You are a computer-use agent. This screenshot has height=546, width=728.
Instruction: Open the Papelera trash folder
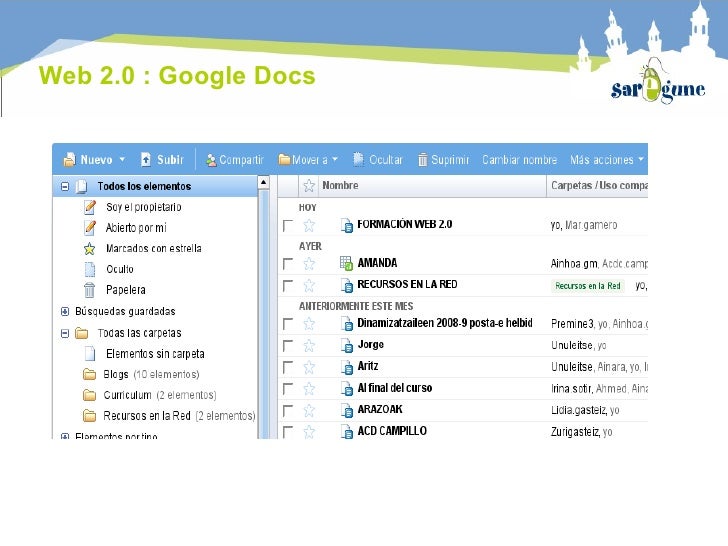[125, 290]
